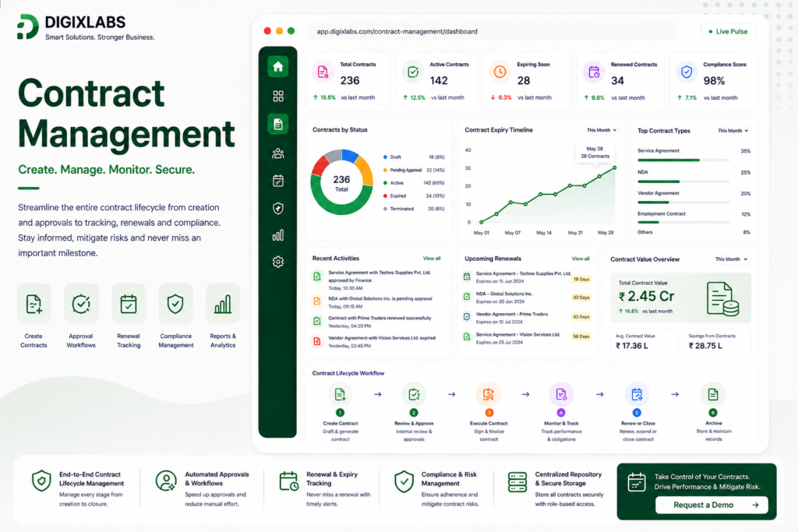
Task: Click the Live Pulse button
Action: pos(728,31)
